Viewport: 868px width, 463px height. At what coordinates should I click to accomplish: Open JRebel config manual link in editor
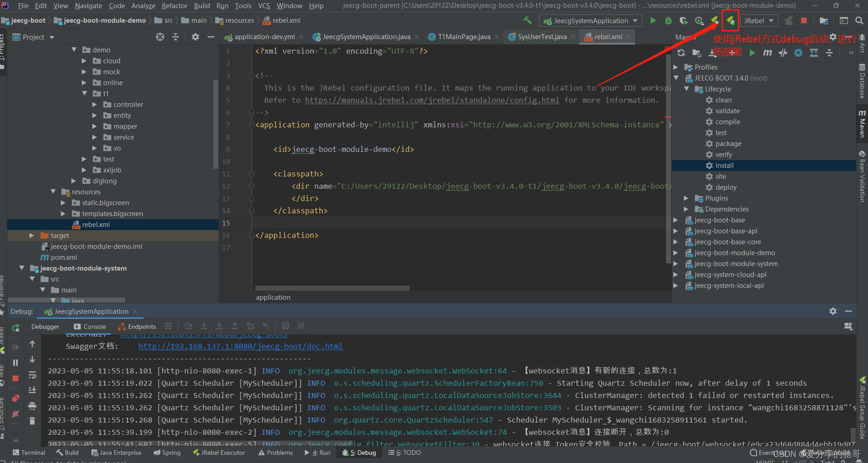click(432, 100)
